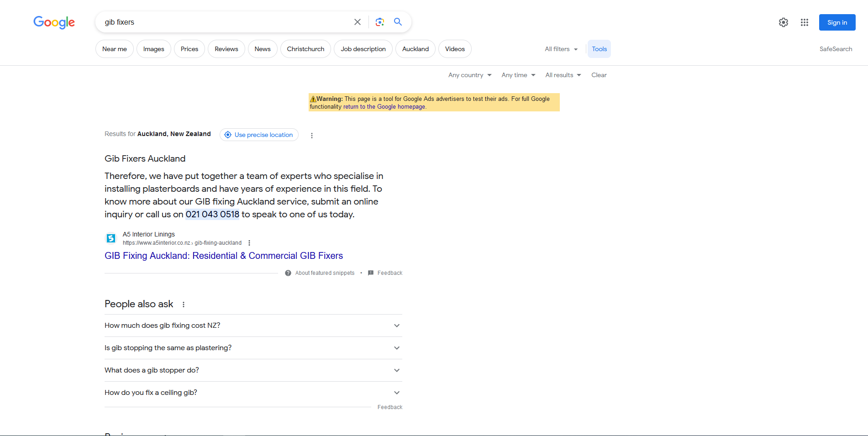Open Settings gear icon
Screen dimensions: 868x436
coord(784,22)
